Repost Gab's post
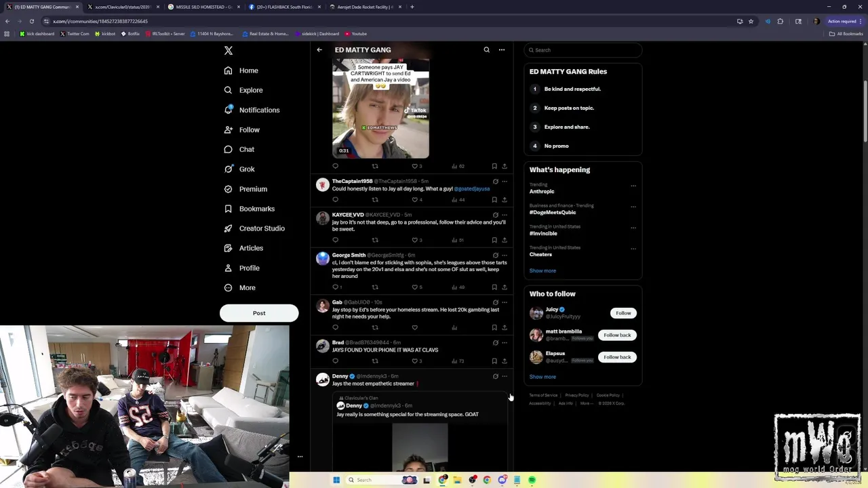The width and height of the screenshot is (868, 488). (x=375, y=327)
